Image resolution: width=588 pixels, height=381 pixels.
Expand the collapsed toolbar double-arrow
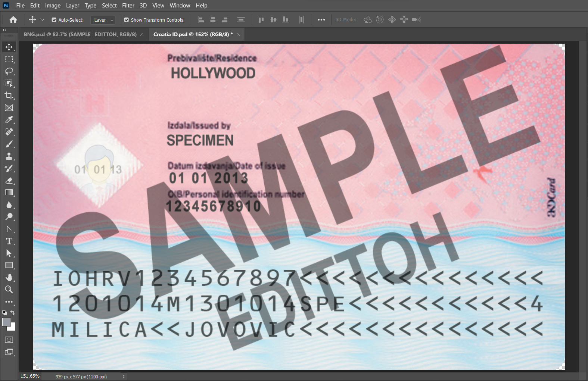click(x=4, y=30)
